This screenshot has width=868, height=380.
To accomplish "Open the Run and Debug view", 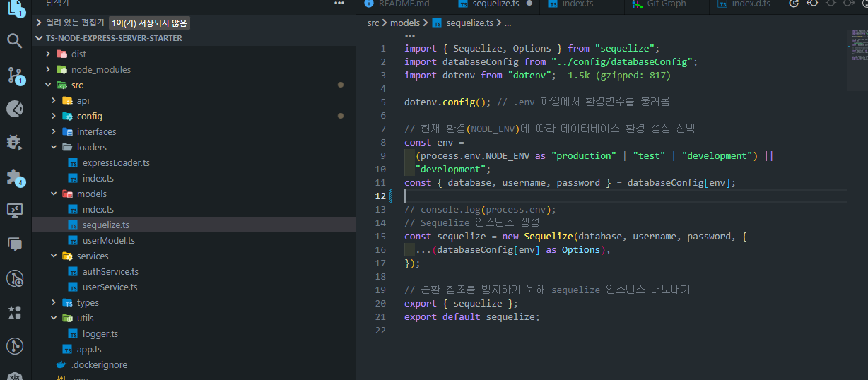I will (15, 142).
